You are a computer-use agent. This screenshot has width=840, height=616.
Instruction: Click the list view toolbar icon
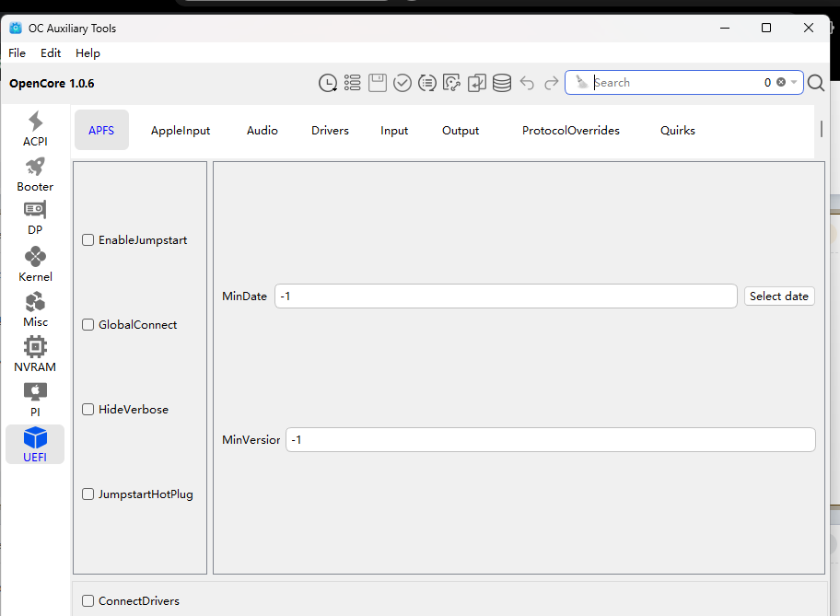tap(353, 83)
